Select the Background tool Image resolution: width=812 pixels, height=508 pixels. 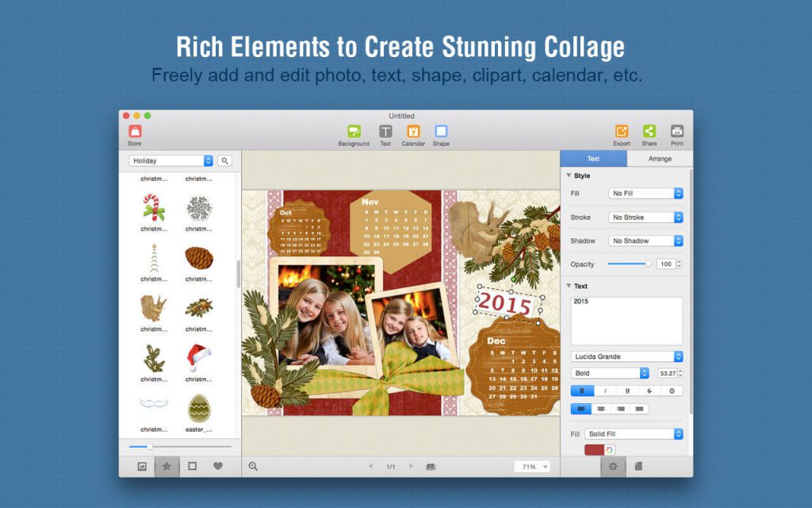pos(353,132)
